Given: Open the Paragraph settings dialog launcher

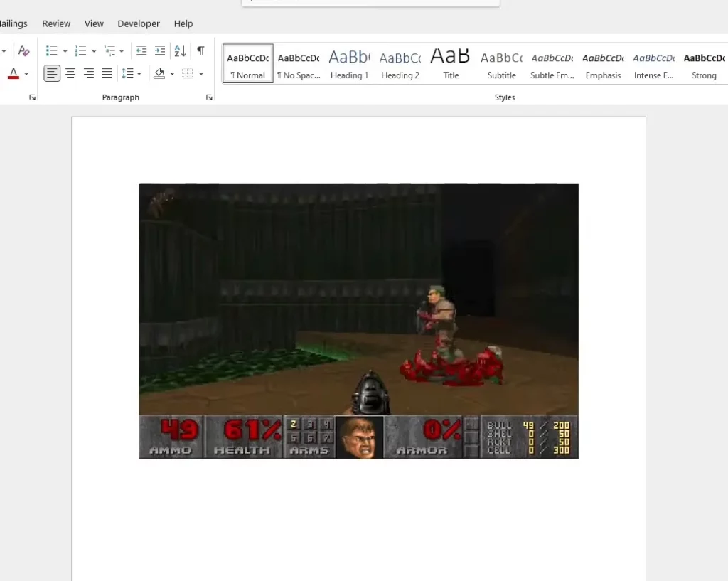Looking at the screenshot, I should [210, 97].
